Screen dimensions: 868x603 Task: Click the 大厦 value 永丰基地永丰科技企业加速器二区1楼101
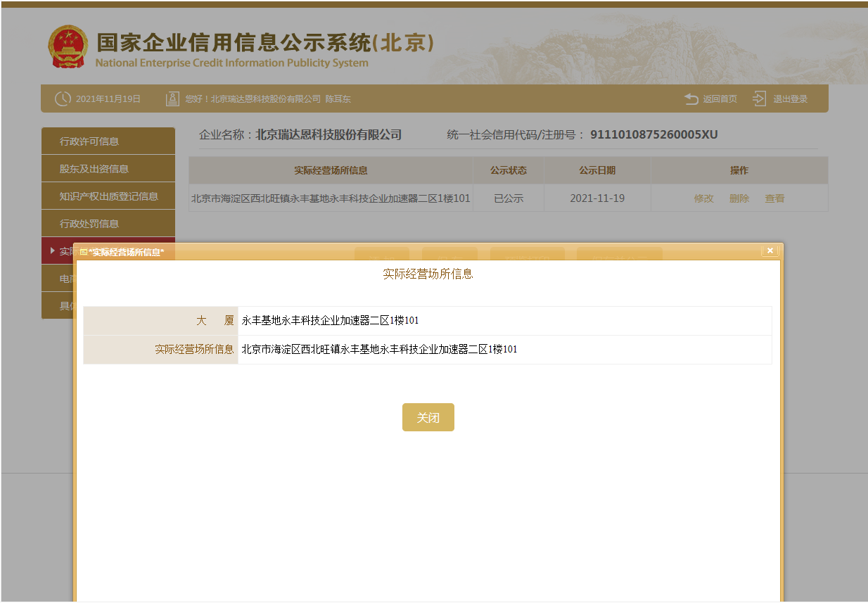click(x=331, y=321)
